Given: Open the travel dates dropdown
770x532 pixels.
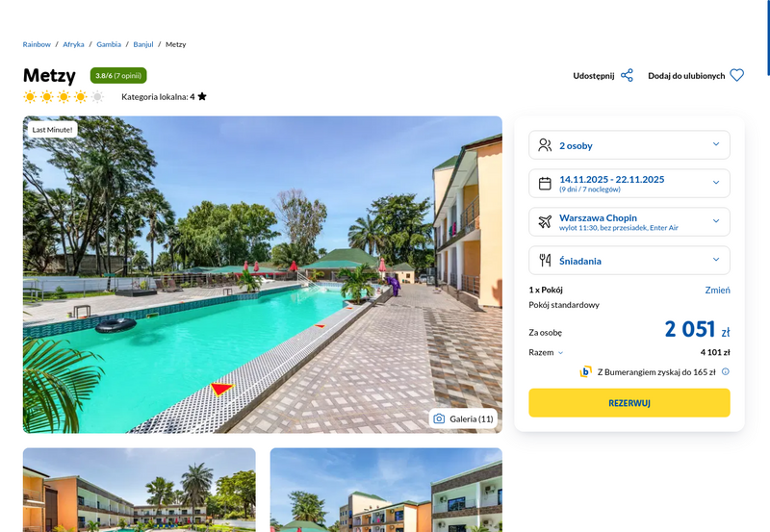Looking at the screenshot, I should click(x=629, y=184).
